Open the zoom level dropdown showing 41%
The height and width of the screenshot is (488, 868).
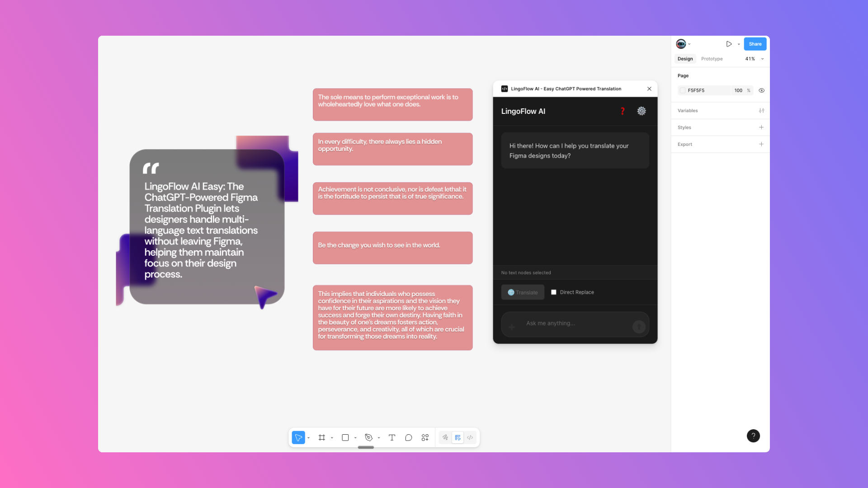point(754,59)
